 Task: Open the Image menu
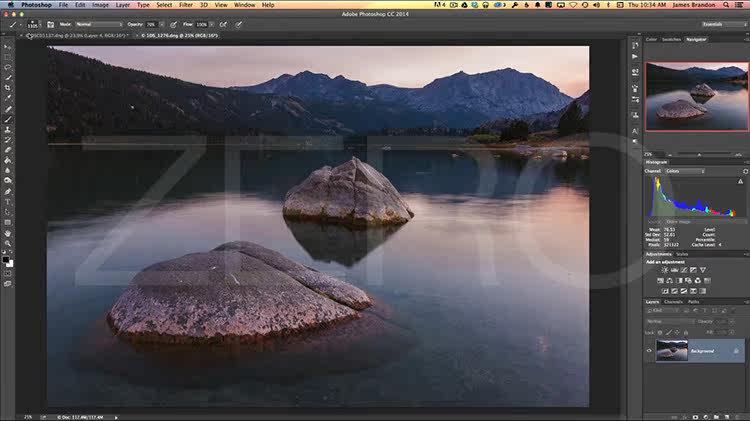click(x=100, y=5)
